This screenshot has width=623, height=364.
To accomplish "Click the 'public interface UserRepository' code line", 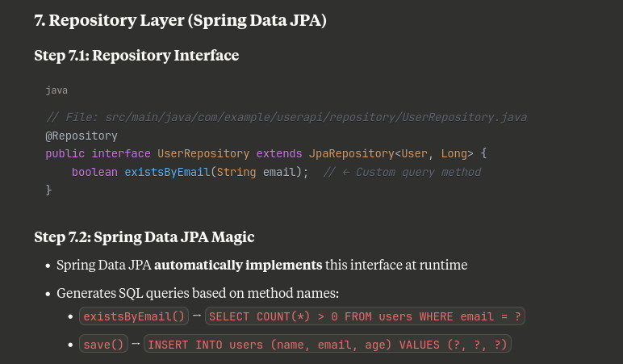I will (266, 154).
